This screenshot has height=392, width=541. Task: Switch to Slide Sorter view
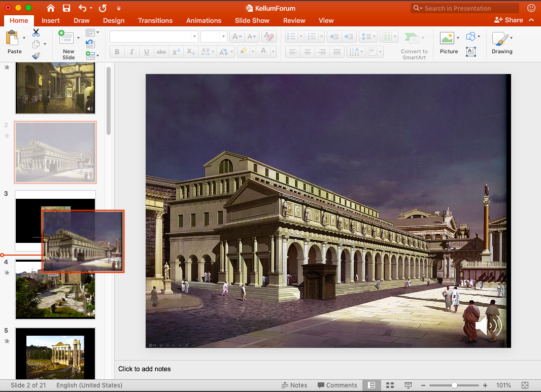390,385
